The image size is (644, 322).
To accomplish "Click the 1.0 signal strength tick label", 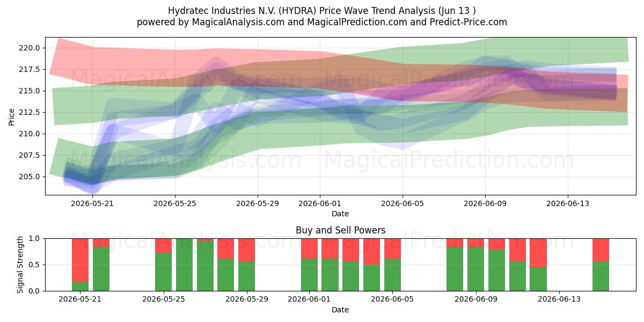I will [x=34, y=238].
